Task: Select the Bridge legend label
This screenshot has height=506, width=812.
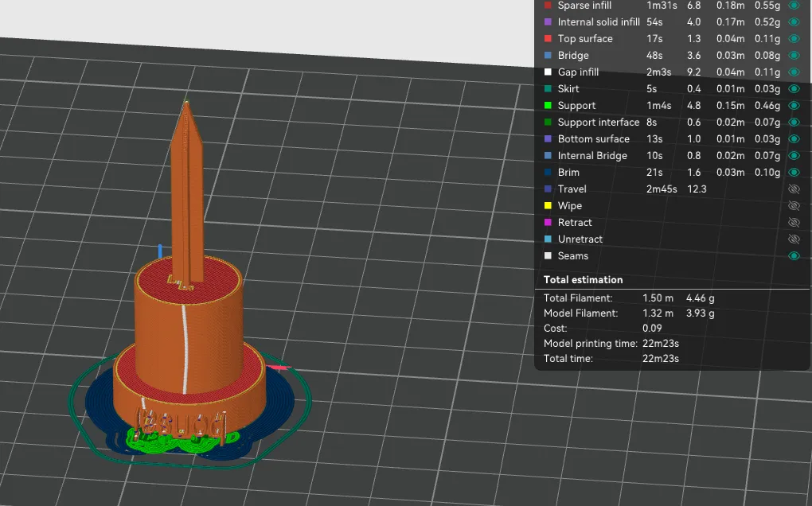Action: tap(573, 56)
